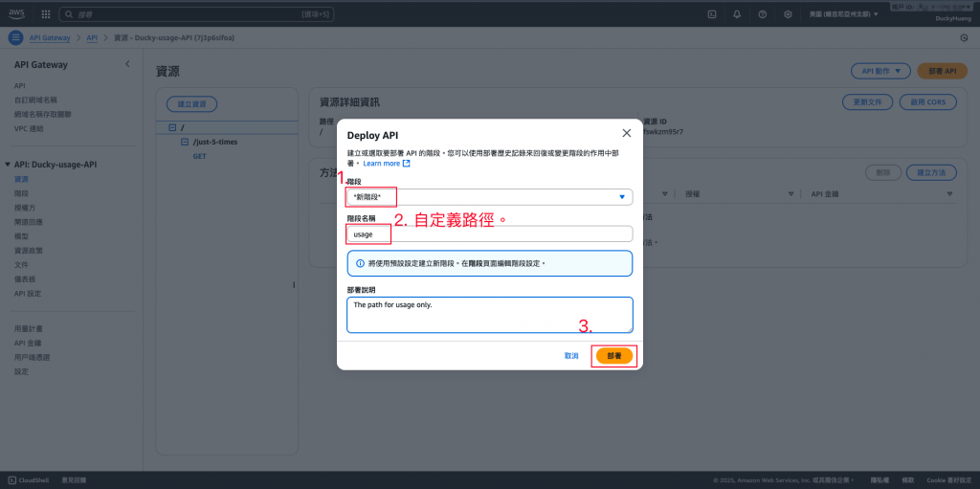Click the info icon in the blue notice
The width and height of the screenshot is (980, 489).
(360, 263)
